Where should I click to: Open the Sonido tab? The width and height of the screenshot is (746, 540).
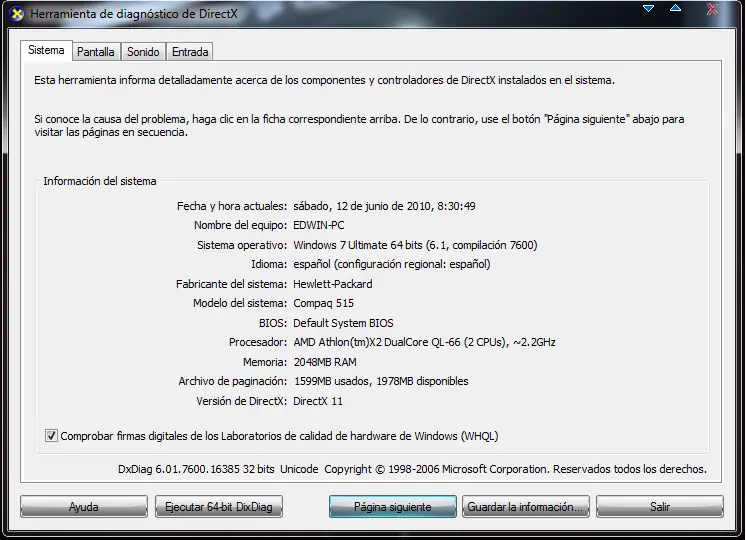click(143, 52)
